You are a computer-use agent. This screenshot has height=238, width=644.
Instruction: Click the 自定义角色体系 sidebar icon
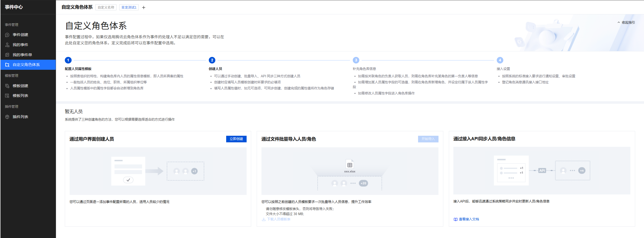7,65
